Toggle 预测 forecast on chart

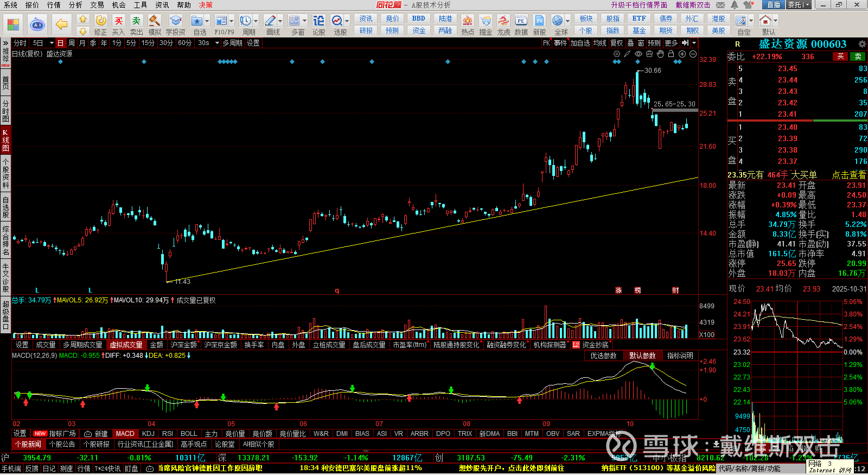[x=654, y=43]
